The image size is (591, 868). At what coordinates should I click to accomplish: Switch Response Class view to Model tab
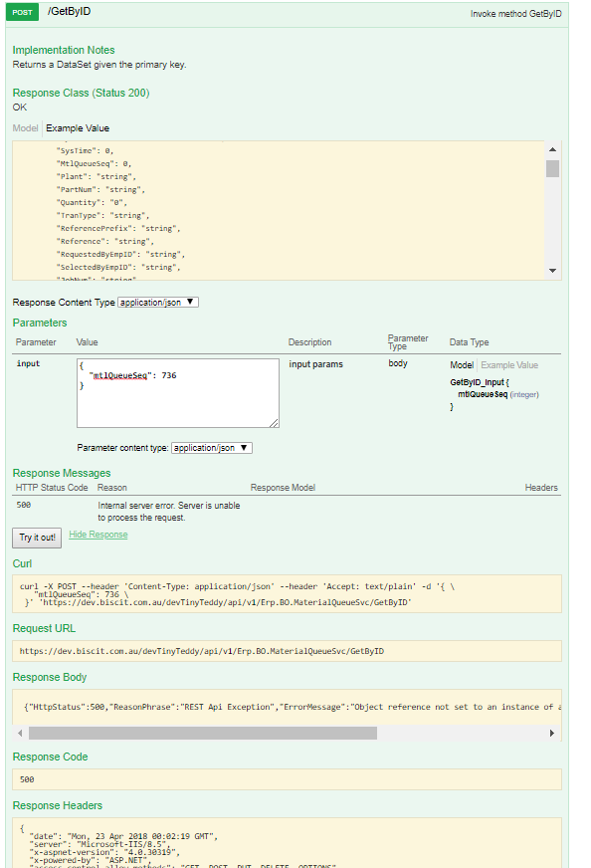point(26,127)
